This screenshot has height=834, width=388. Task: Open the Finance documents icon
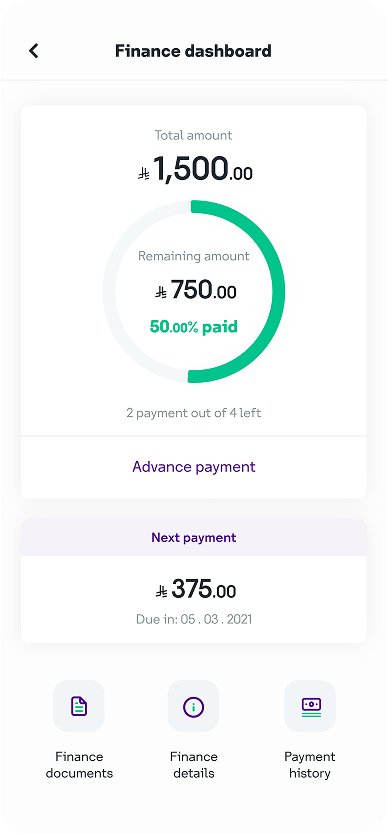pos(79,706)
